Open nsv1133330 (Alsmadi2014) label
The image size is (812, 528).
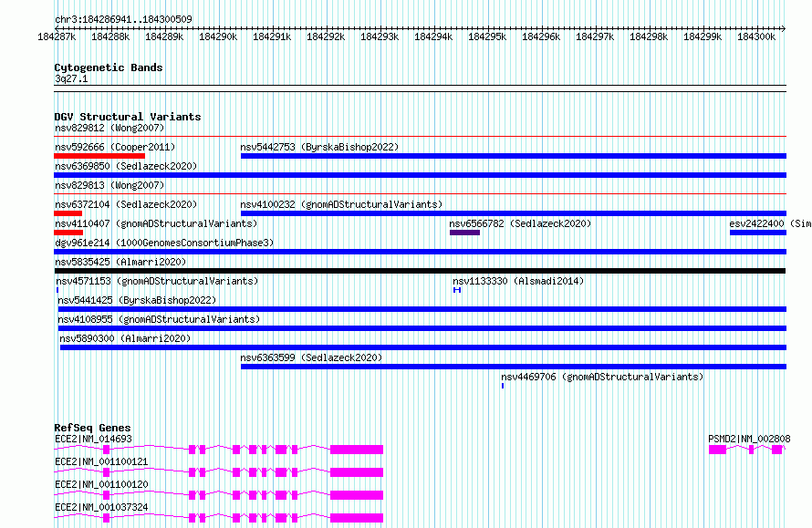click(518, 281)
